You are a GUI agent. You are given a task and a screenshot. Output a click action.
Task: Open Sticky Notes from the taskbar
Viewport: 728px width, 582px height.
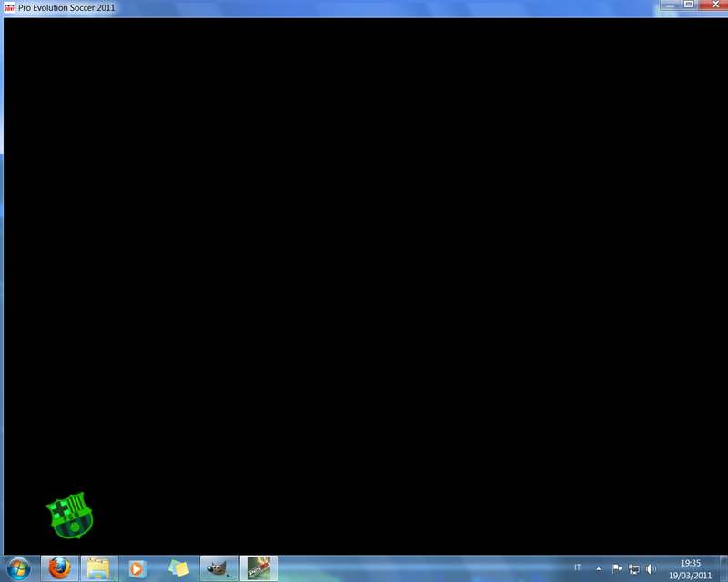tap(178, 568)
